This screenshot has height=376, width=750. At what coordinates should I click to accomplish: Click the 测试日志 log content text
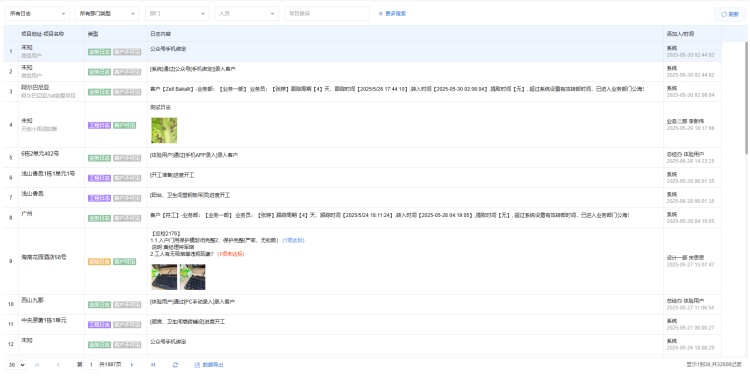pyautogui.click(x=161, y=108)
